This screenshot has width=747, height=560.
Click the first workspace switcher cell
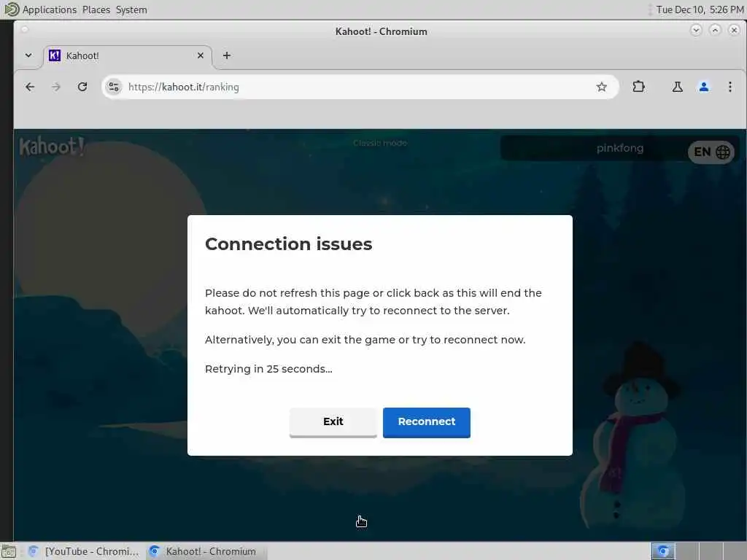[x=662, y=551]
